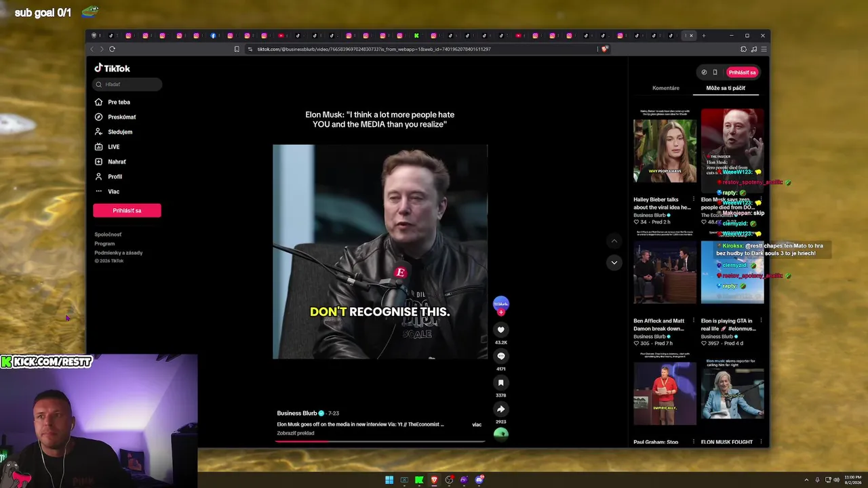Share the video using the arrow icon
Viewport: 868px width, 488px height.
pos(501,409)
